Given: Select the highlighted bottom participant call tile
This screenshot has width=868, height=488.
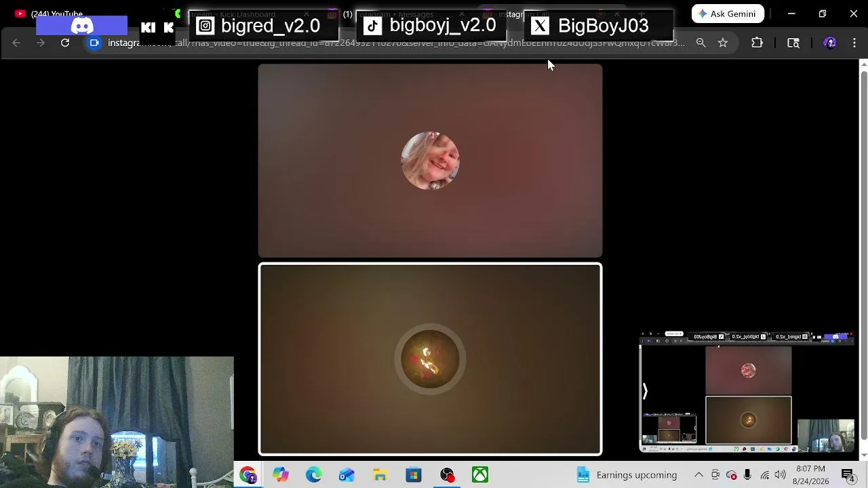Looking at the screenshot, I should click(x=430, y=359).
